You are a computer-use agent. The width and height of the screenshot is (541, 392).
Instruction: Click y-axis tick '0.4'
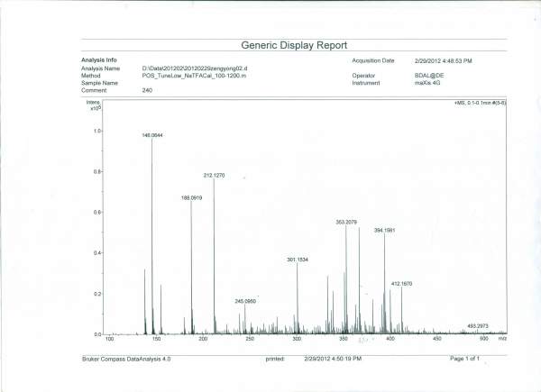pos(97,253)
